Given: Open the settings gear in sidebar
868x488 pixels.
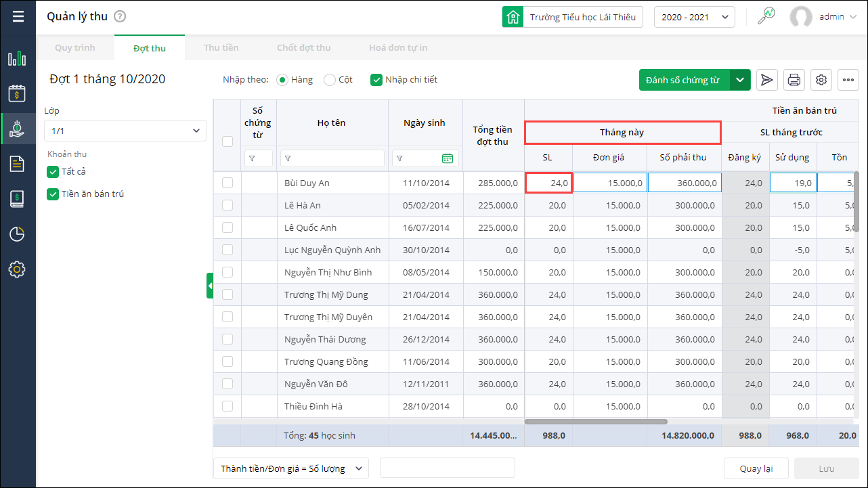Looking at the screenshot, I should point(17,269).
